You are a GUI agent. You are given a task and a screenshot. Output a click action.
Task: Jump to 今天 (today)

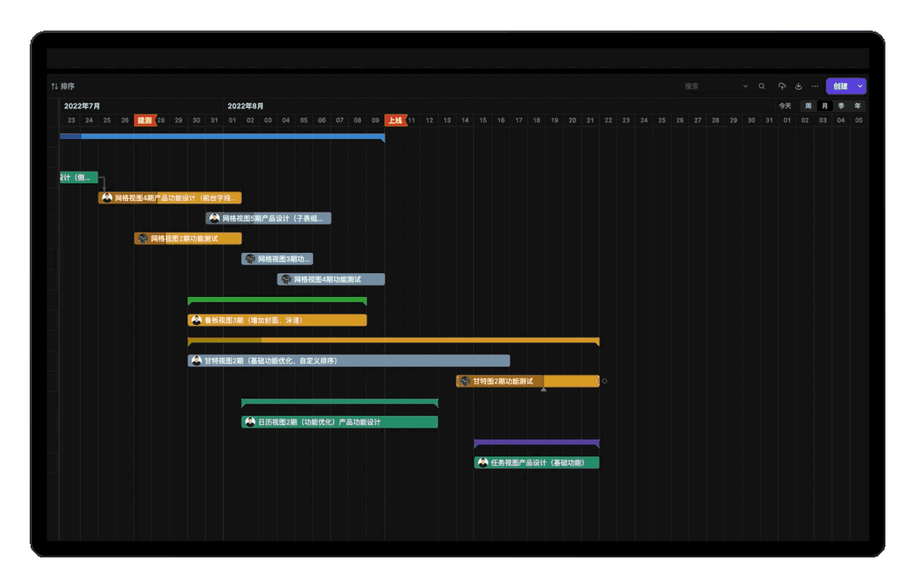(x=785, y=106)
